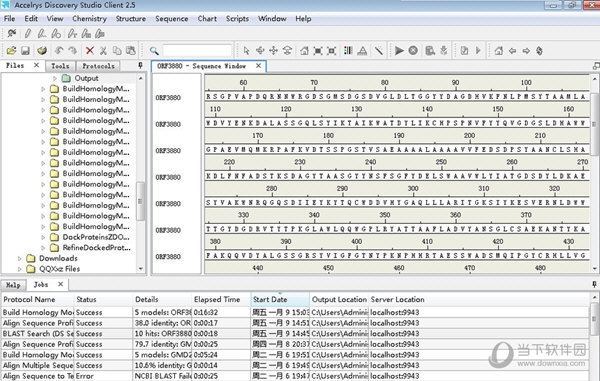Select the Align Multiple Seque job row
Screen dimensions: 600x381
pos(295,365)
